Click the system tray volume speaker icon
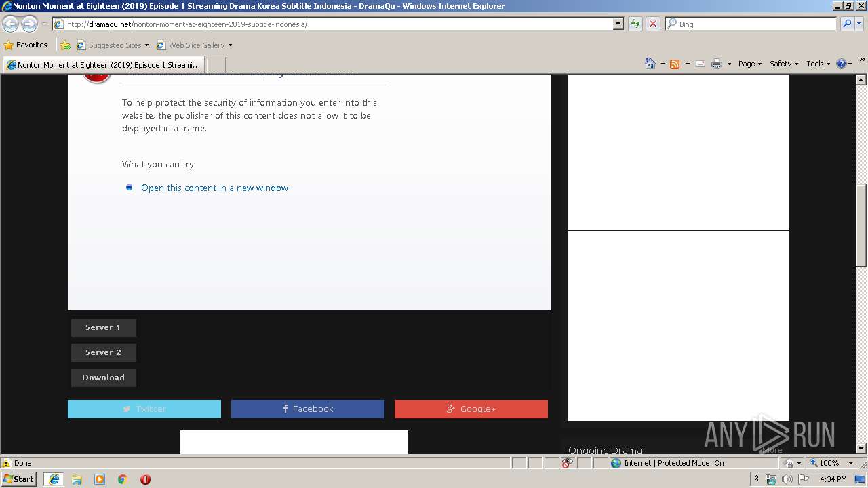 pos(787,479)
